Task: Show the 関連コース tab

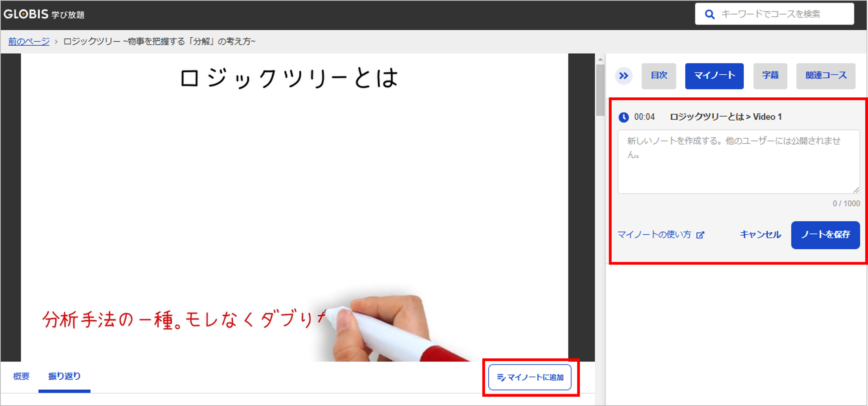Action: click(825, 76)
